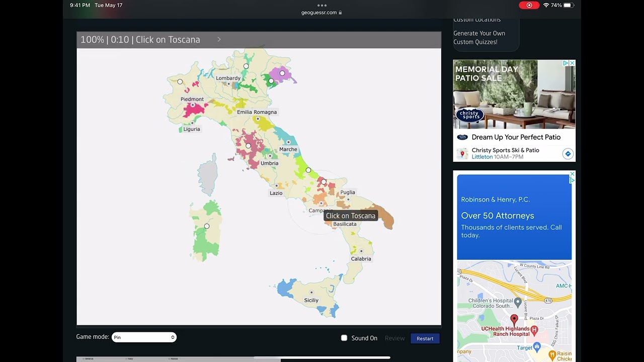
Task: Tap the three-dot multitasking menu at top
Action: click(x=322, y=6)
